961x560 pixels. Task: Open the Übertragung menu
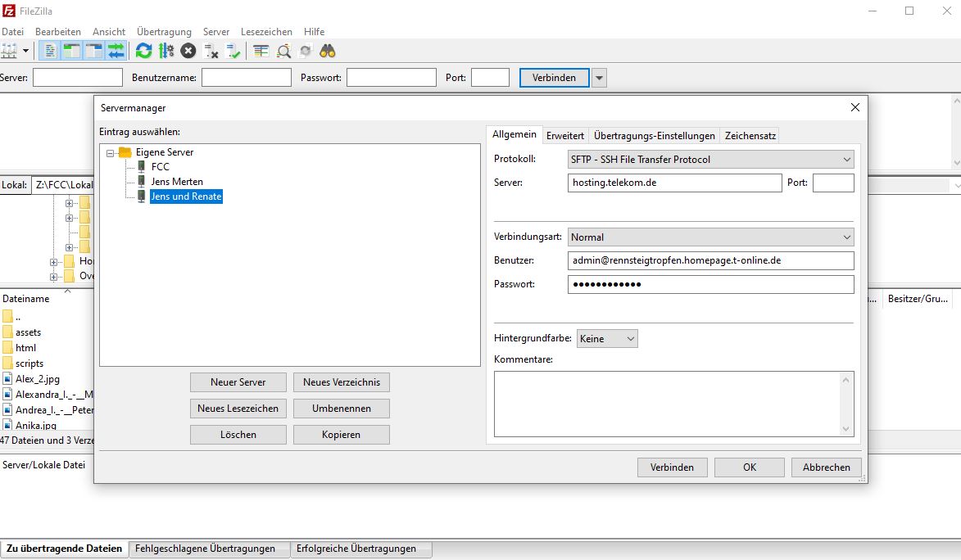click(164, 31)
